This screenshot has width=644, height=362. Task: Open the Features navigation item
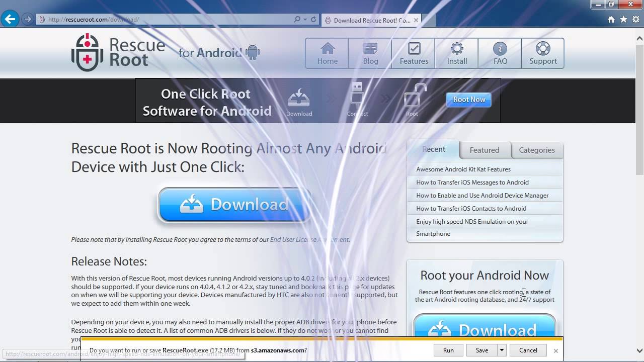coord(414,53)
